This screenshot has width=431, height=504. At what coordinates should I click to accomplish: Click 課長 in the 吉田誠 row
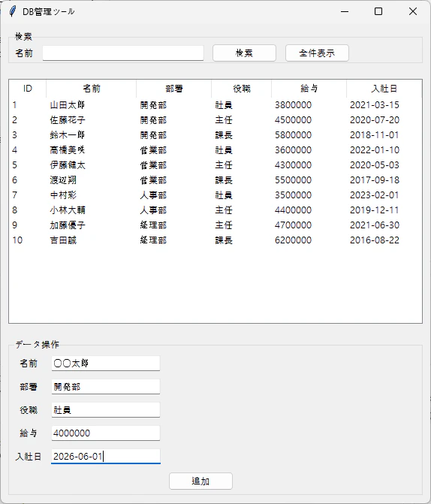click(224, 240)
